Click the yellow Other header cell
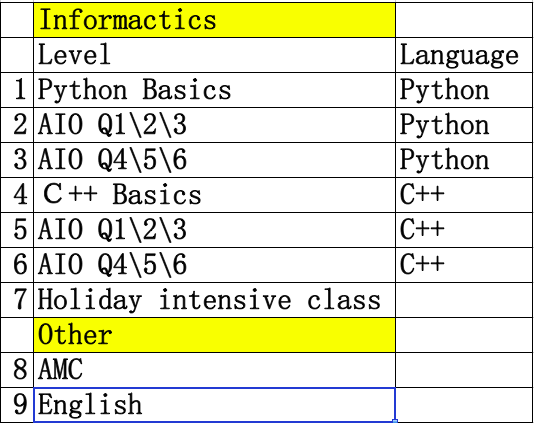The width and height of the screenshot is (534, 423). [215, 335]
